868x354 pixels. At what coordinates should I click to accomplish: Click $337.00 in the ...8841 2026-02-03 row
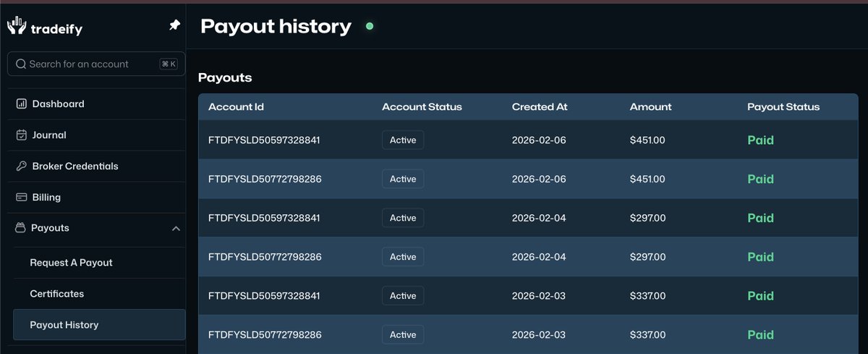pyautogui.click(x=648, y=295)
